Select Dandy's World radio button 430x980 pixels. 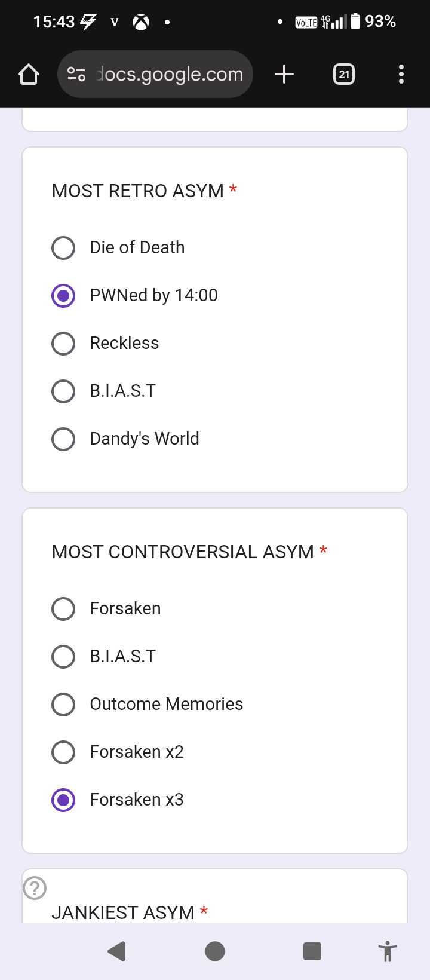tap(63, 439)
